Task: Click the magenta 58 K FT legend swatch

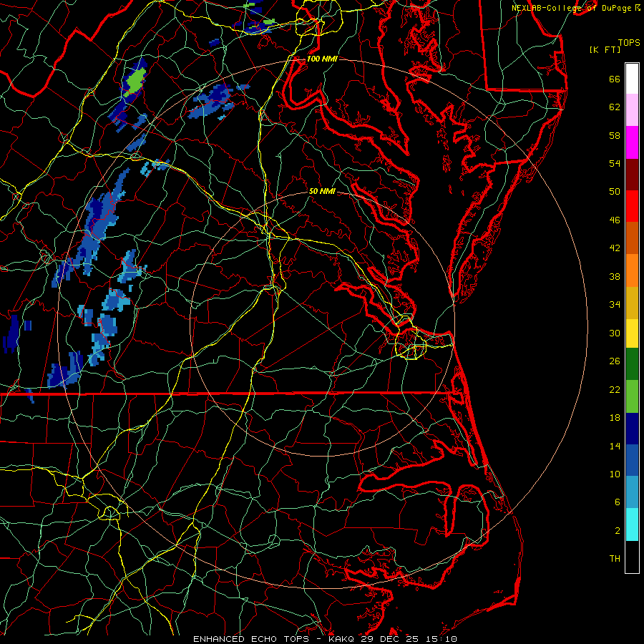Action: coord(632,142)
